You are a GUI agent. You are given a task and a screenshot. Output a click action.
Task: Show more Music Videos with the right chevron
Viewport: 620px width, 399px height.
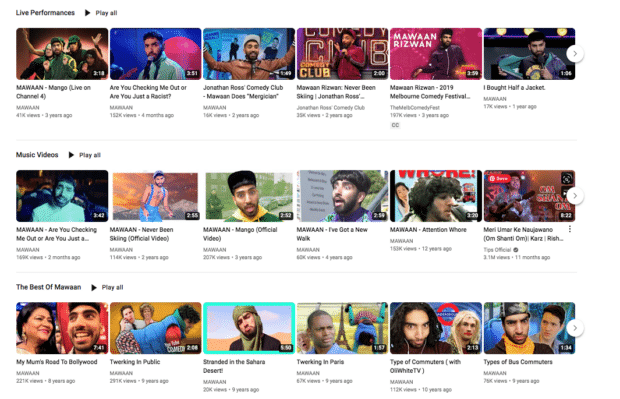click(x=575, y=196)
